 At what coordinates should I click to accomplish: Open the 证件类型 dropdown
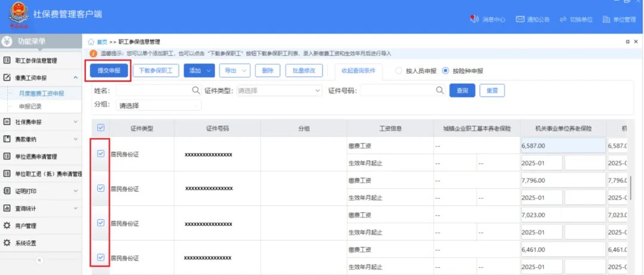tap(278, 90)
